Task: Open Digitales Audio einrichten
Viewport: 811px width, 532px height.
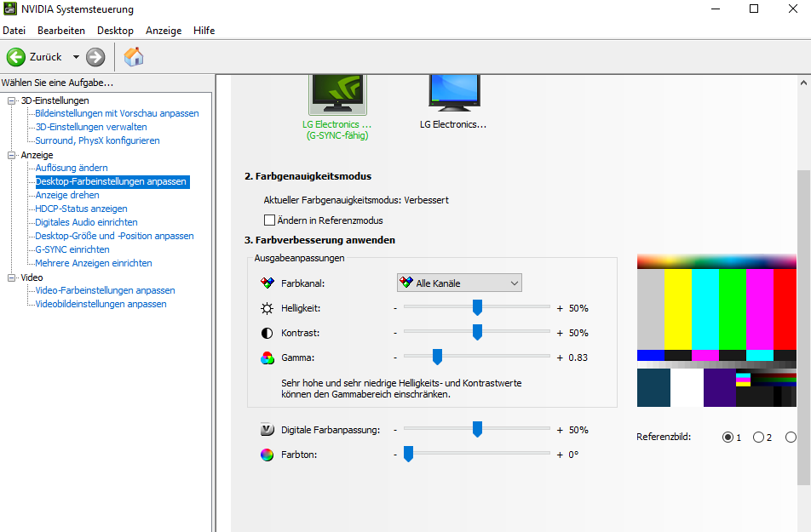Action: coord(86,222)
